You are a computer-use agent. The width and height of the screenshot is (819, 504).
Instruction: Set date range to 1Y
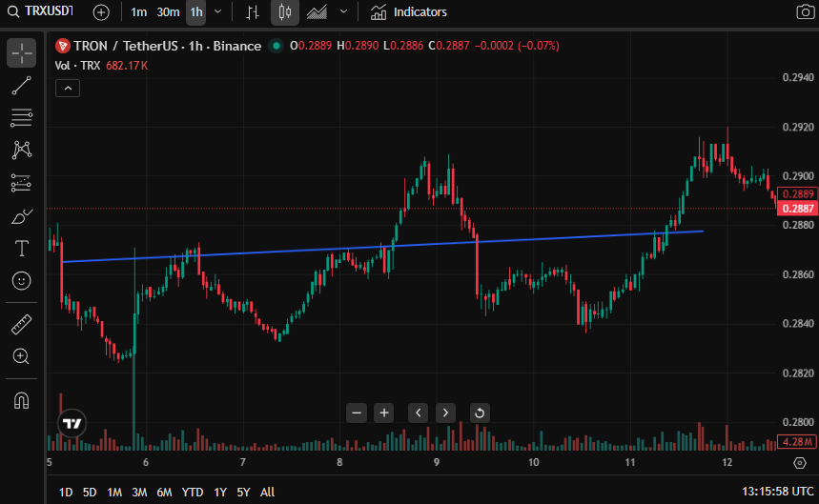(x=220, y=492)
